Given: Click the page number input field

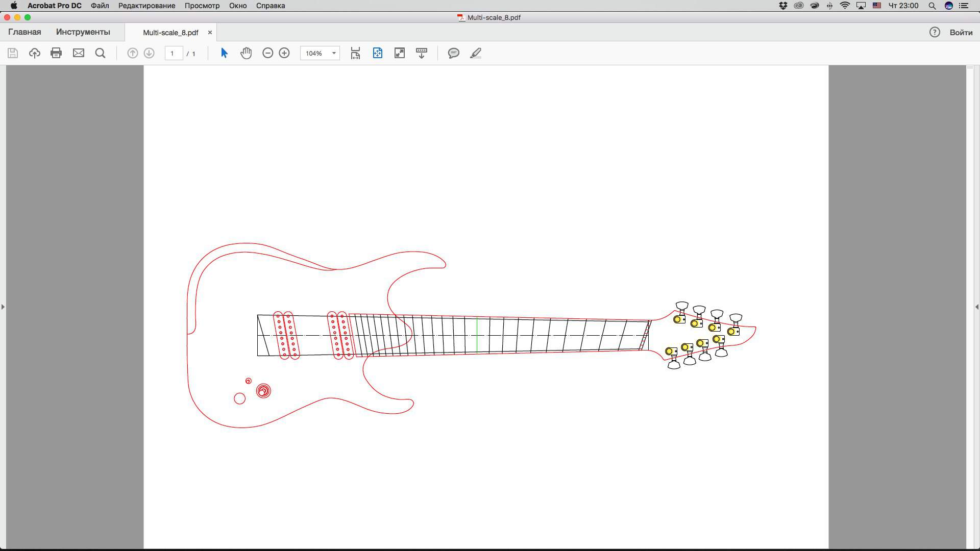Looking at the screenshot, I should (174, 53).
